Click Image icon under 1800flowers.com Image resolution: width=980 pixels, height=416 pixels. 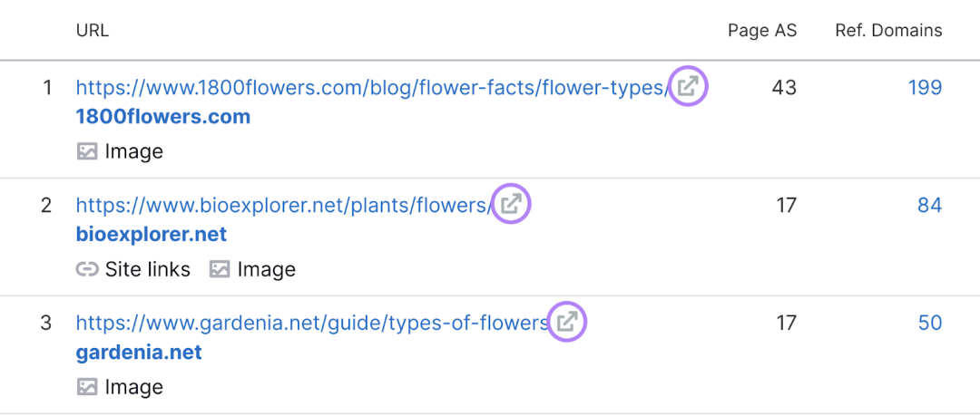87,151
